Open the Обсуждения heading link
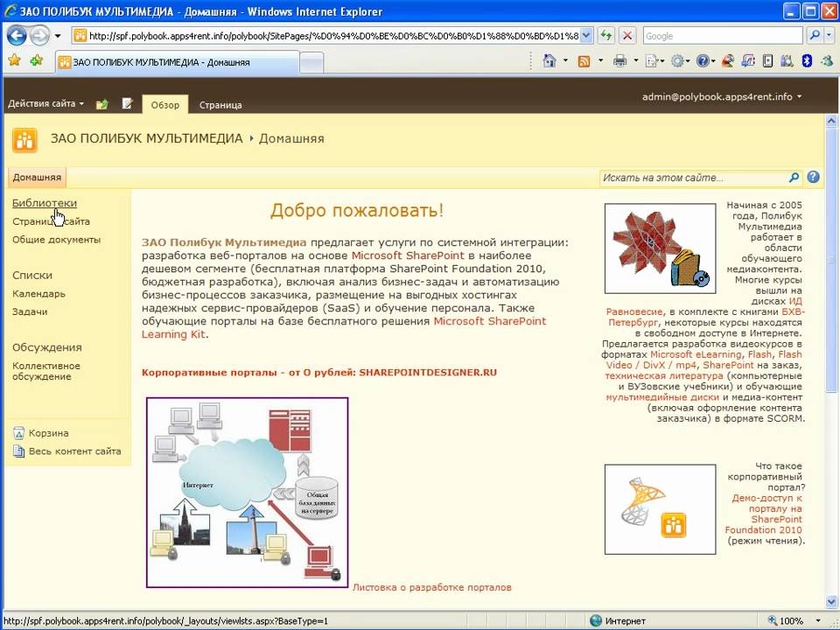Image resolution: width=840 pixels, height=630 pixels. point(47,347)
